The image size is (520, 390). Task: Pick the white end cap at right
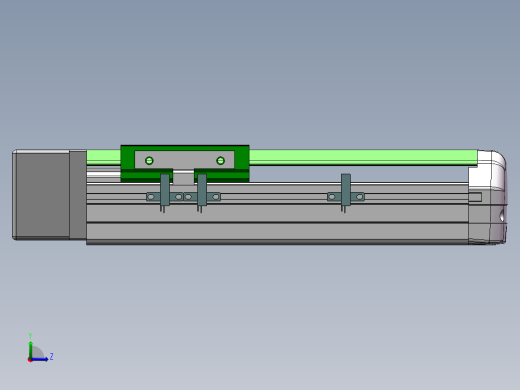click(x=488, y=197)
